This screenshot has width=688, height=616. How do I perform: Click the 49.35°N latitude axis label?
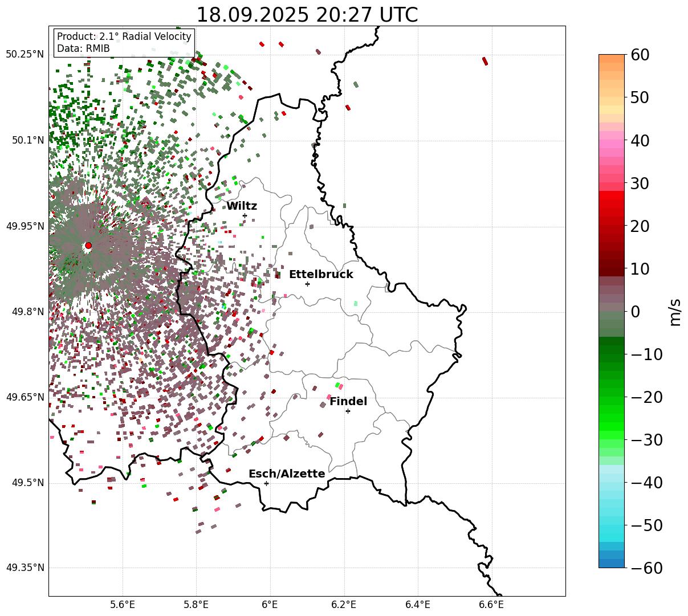pos(25,568)
